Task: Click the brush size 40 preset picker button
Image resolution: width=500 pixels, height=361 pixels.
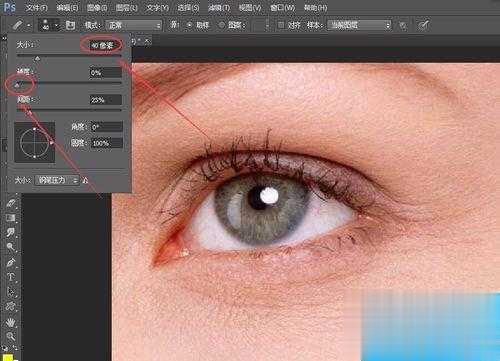Action: [x=49, y=25]
